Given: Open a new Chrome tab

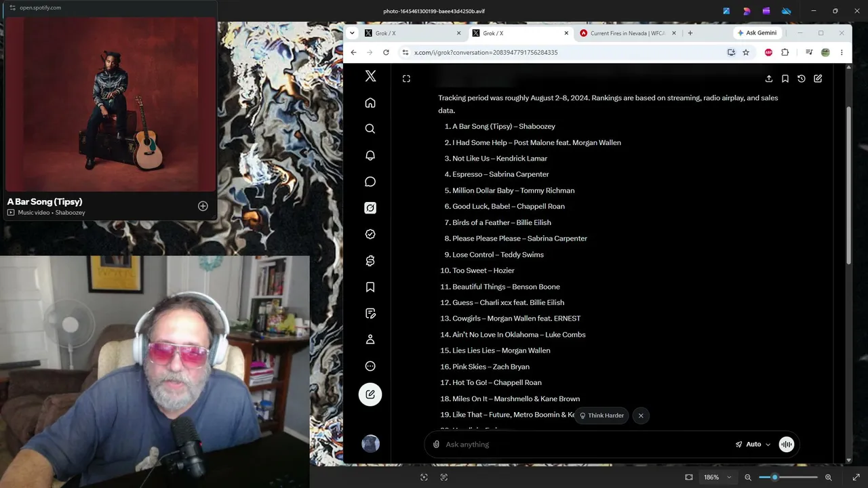Looking at the screenshot, I should pyautogui.click(x=690, y=33).
